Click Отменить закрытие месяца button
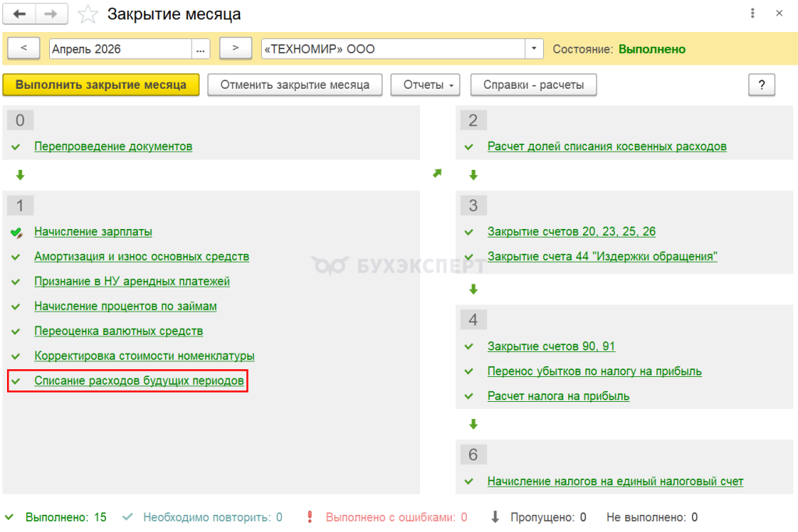This screenshot has height=532, width=798. tap(295, 85)
